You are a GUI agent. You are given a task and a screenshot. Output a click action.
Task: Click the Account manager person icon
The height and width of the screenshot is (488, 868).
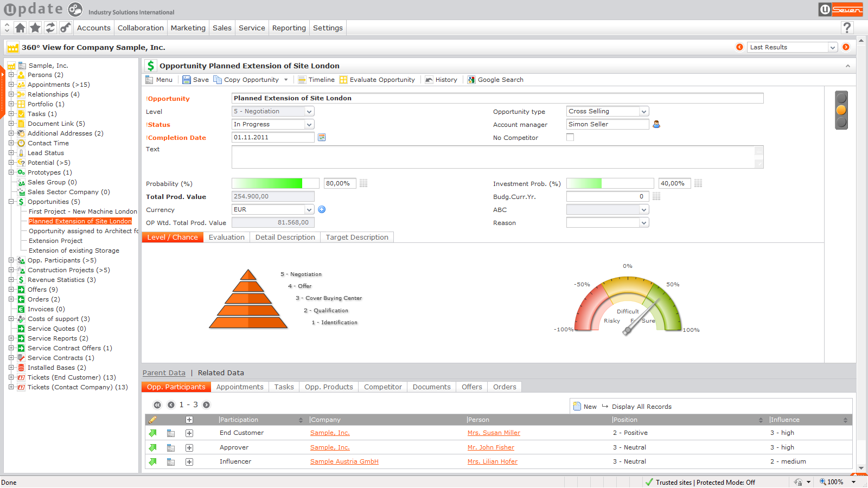tap(656, 124)
